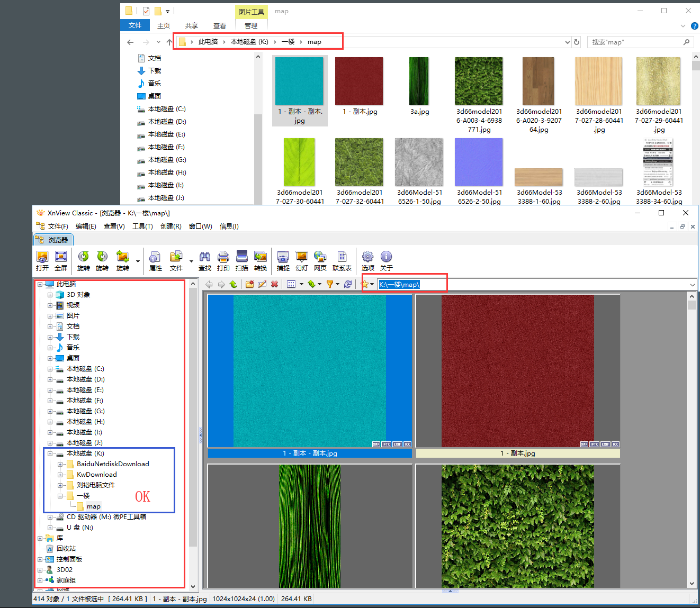Select the KwDownload folder in tree
The height and width of the screenshot is (608, 700).
pos(96,475)
